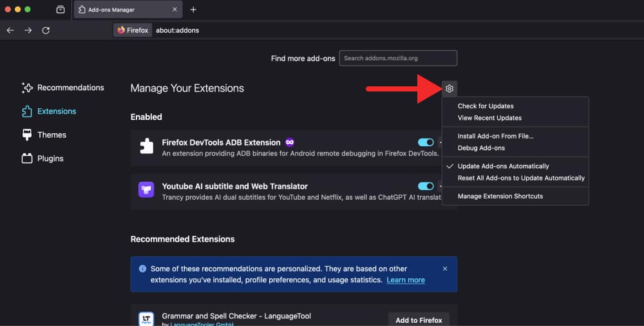This screenshot has height=326, width=644.
Task: Open Debug Add-ons
Action: coord(515,148)
